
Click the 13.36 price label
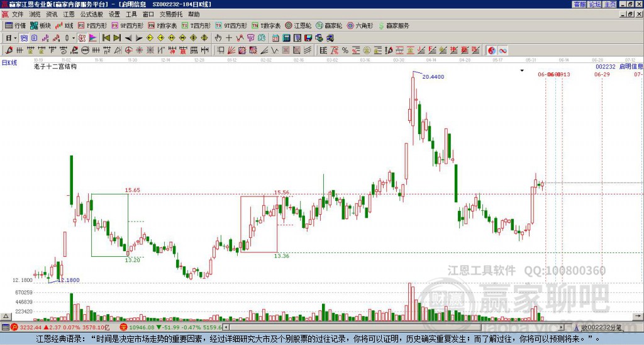click(x=281, y=256)
